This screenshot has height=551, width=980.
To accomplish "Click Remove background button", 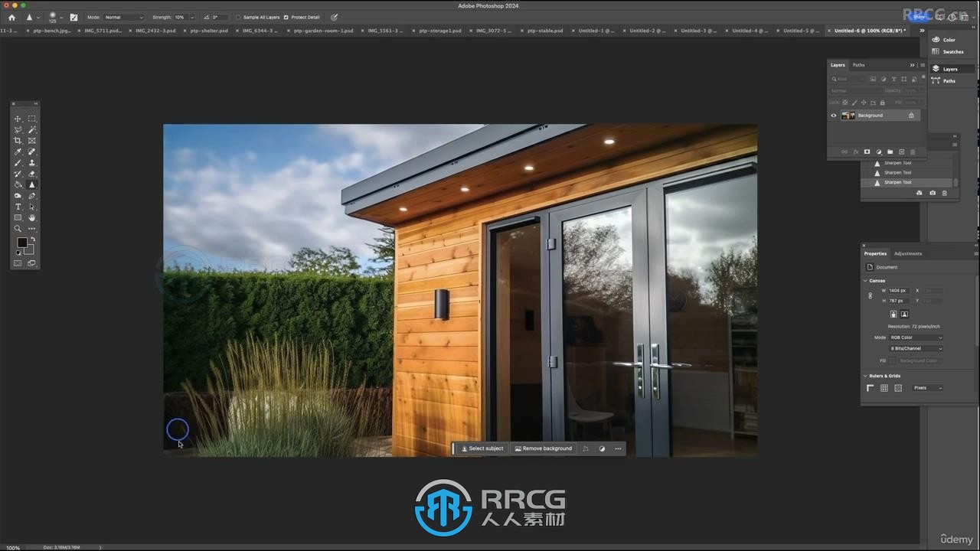I will [x=544, y=448].
